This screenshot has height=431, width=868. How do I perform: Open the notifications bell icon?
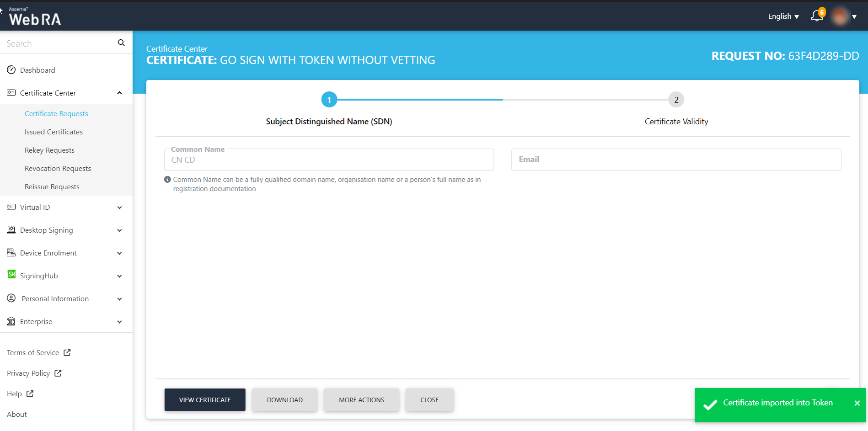pyautogui.click(x=816, y=16)
